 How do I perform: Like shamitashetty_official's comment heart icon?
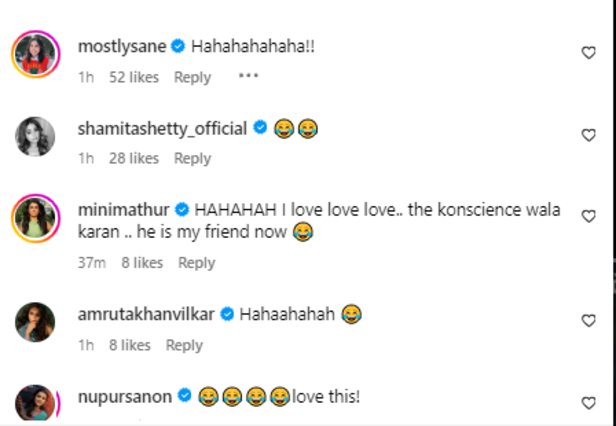point(588,134)
